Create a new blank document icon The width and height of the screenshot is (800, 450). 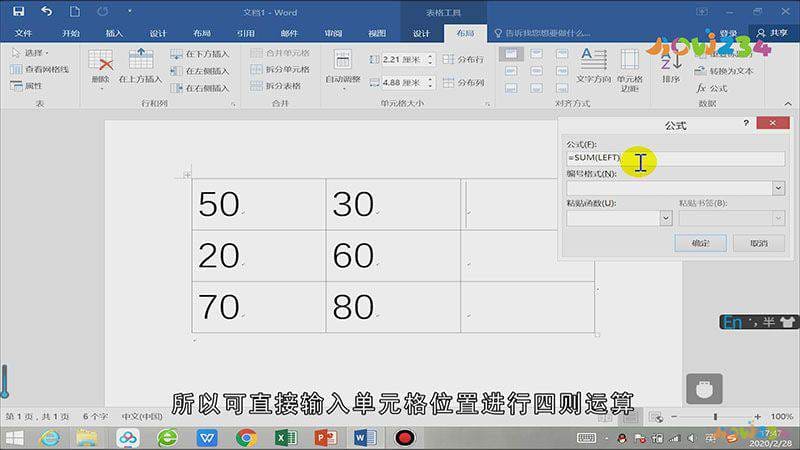click(74, 11)
